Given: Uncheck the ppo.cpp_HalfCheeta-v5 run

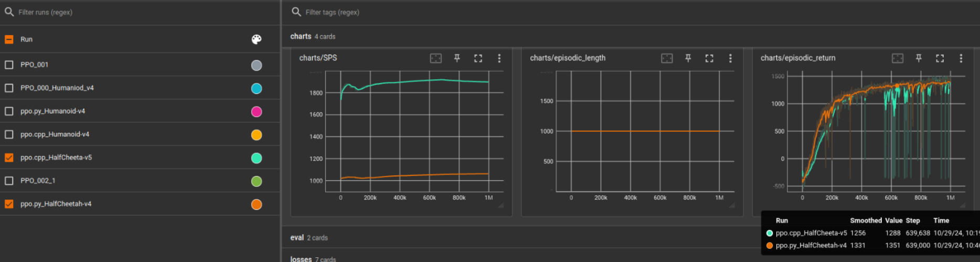Looking at the screenshot, I should [x=9, y=158].
